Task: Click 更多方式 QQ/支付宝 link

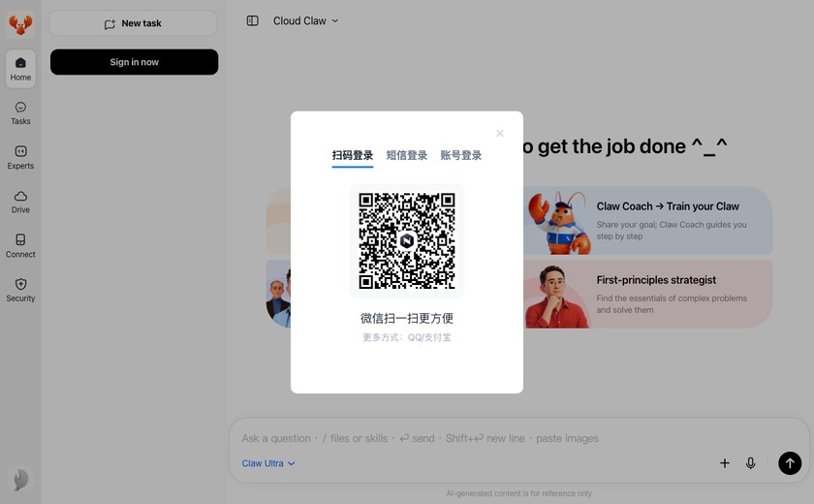Action: (406, 337)
